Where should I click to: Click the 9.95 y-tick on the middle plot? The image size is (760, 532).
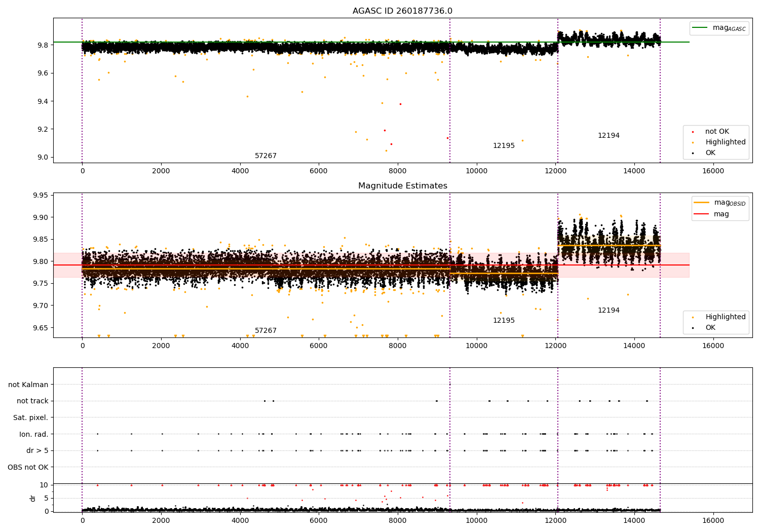point(41,196)
